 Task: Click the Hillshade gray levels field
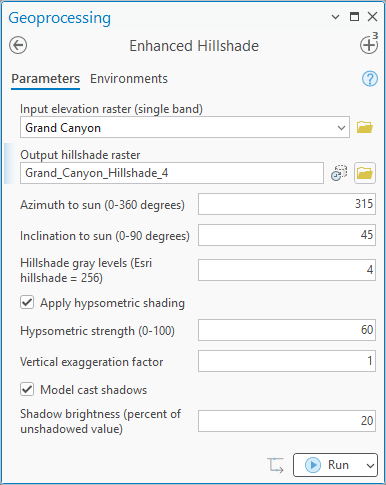tap(287, 270)
